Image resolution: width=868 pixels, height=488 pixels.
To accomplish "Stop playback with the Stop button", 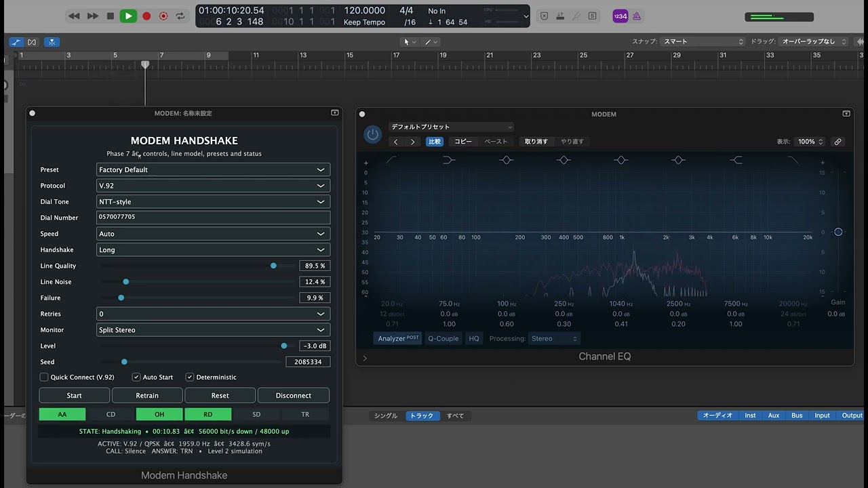I will [x=111, y=16].
